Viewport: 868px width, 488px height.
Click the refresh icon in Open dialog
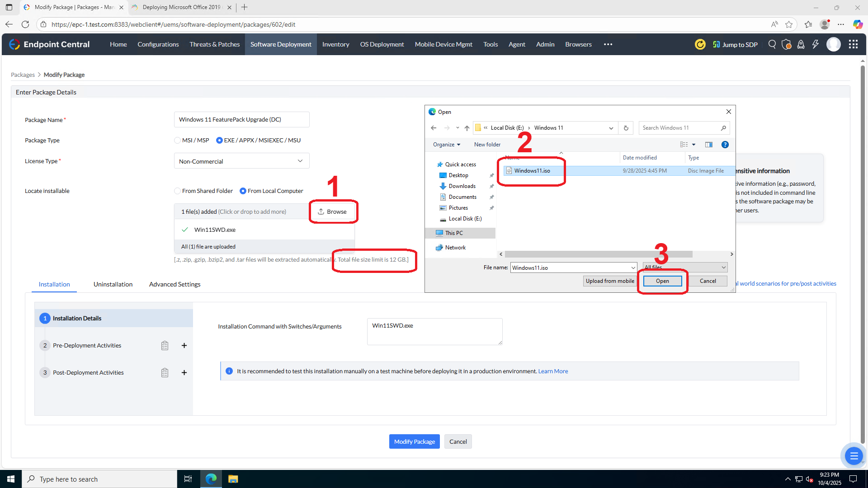point(626,128)
